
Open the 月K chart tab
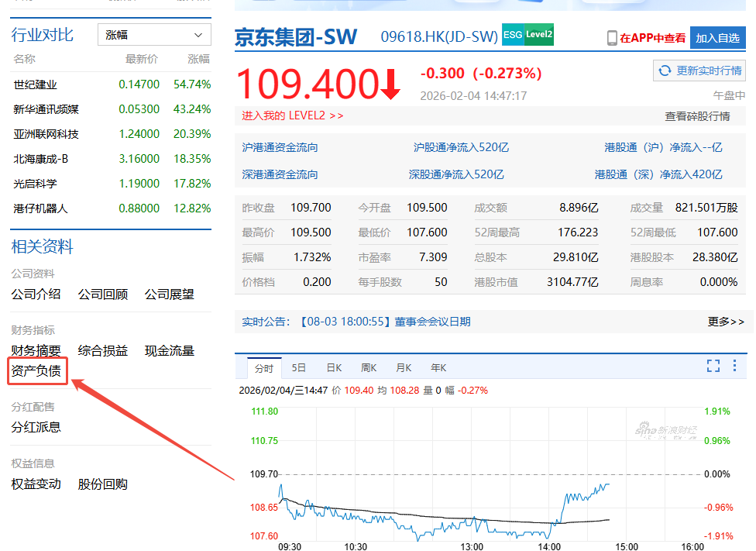pos(404,368)
